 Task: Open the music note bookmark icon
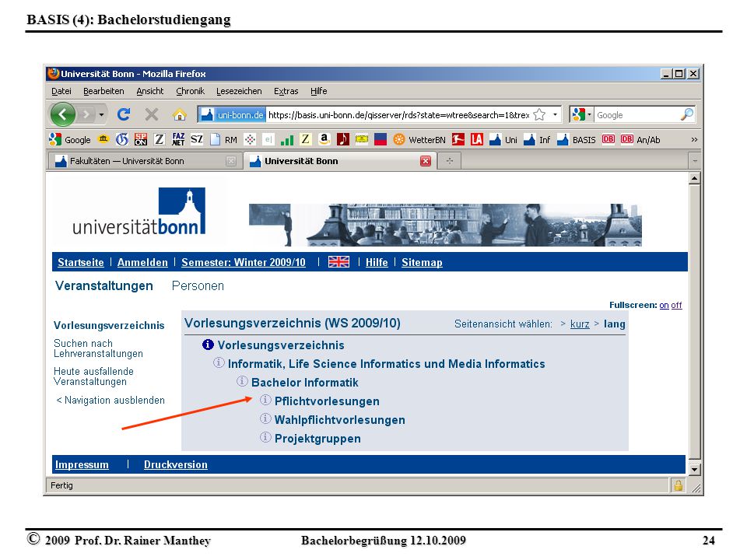pyautogui.click(x=343, y=139)
